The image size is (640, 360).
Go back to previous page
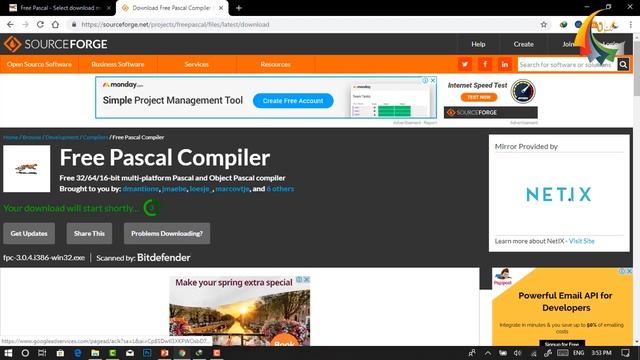[11, 24]
